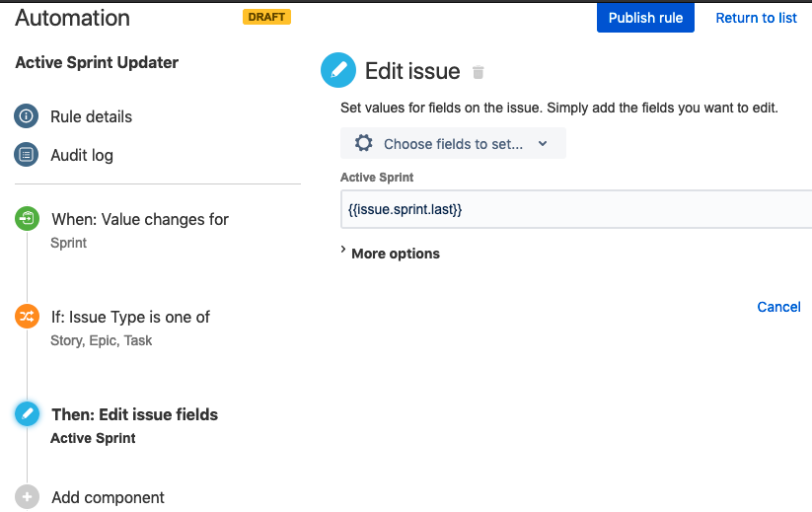Select the If: Issue Type condition step
Image resolution: width=812 pixels, height=512 pixels.
pyautogui.click(x=130, y=317)
